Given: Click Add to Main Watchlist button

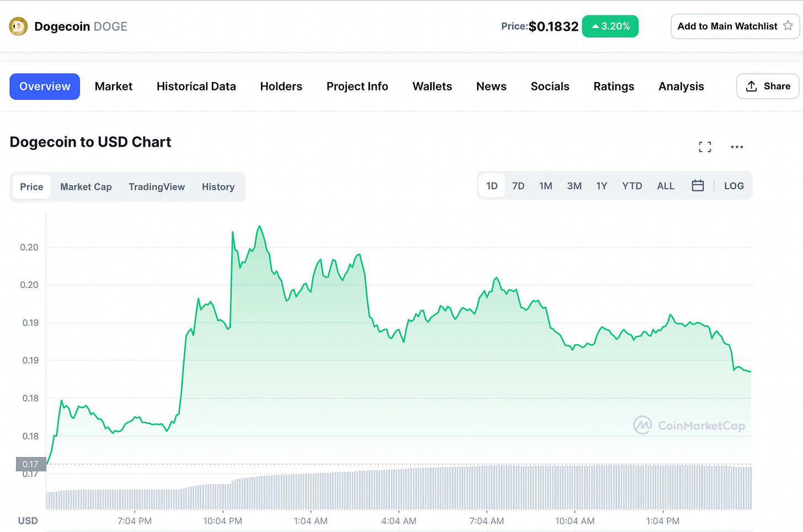Looking at the screenshot, I should pos(735,26).
